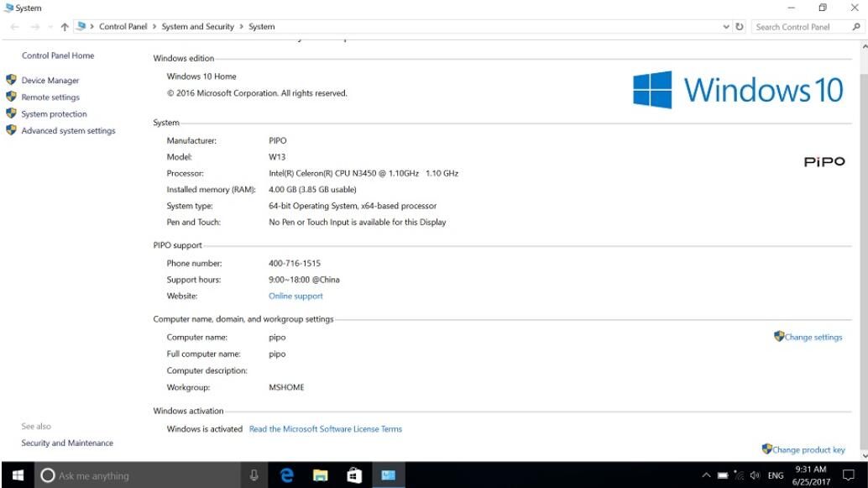Select the workgroup value MSHOME
Image resolution: width=868 pixels, height=488 pixels.
coord(286,387)
